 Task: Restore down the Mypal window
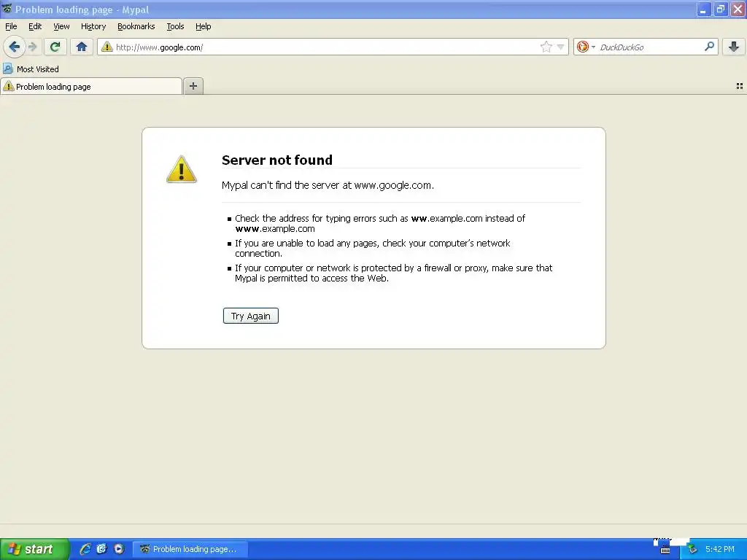tap(720, 9)
